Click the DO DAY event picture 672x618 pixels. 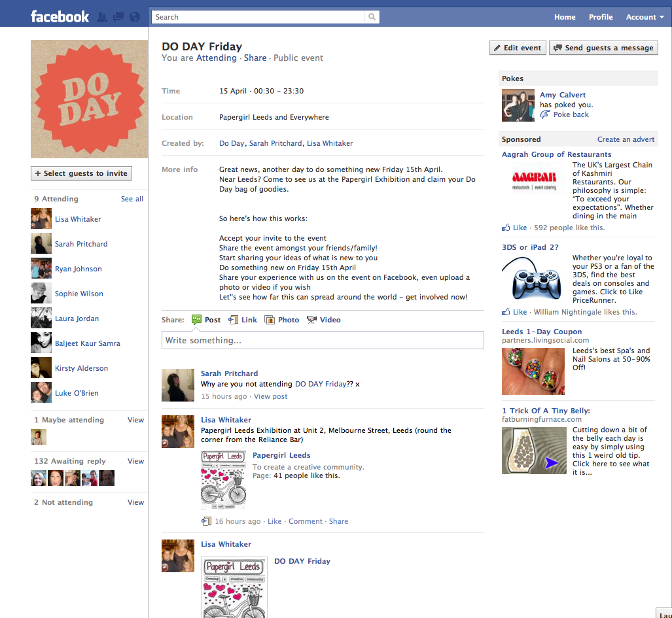tap(89, 99)
